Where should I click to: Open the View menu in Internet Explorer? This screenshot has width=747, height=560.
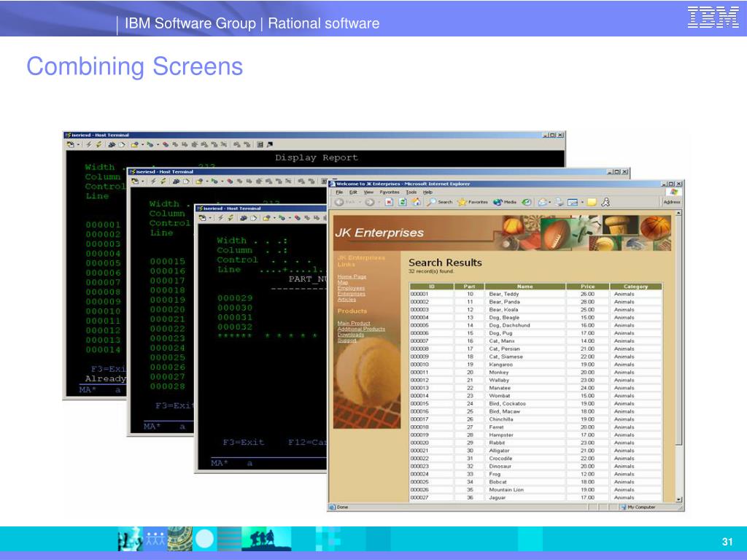click(368, 192)
